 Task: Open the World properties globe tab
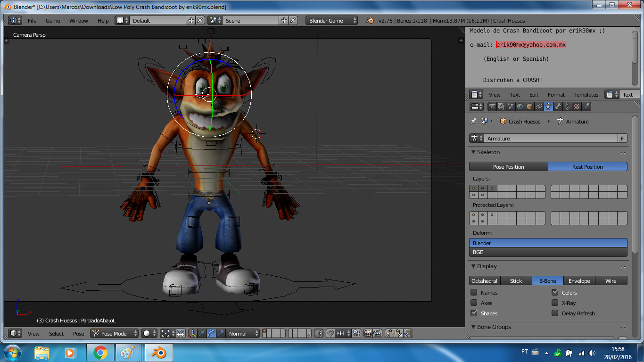520,107
